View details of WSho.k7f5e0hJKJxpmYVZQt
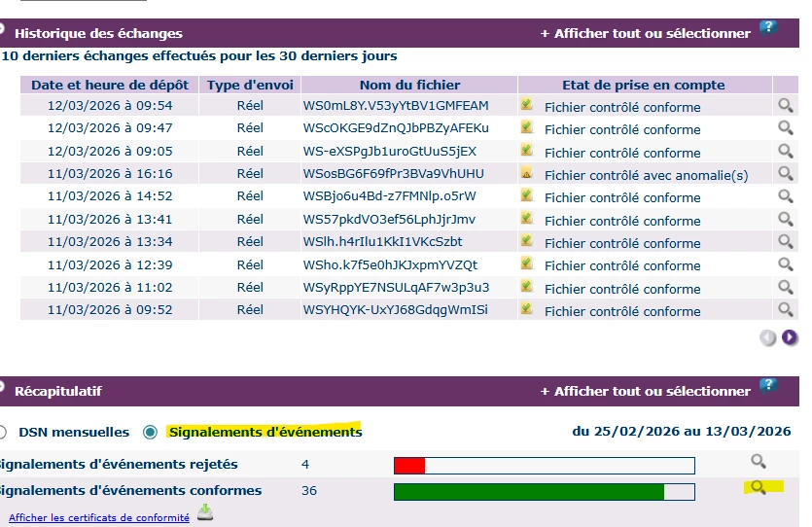The image size is (812, 527). pos(786,264)
